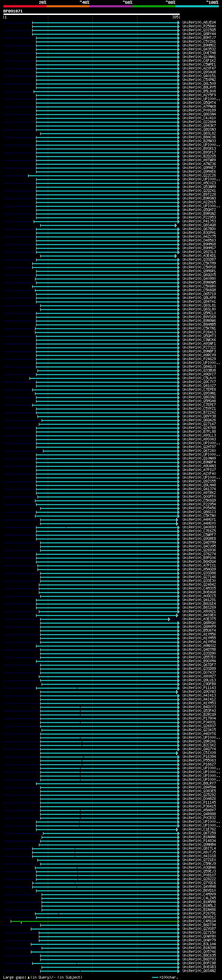222x980 pixels.
Task: Select hit label UniRef100_D0ETH8
Action: pos(199,53)
